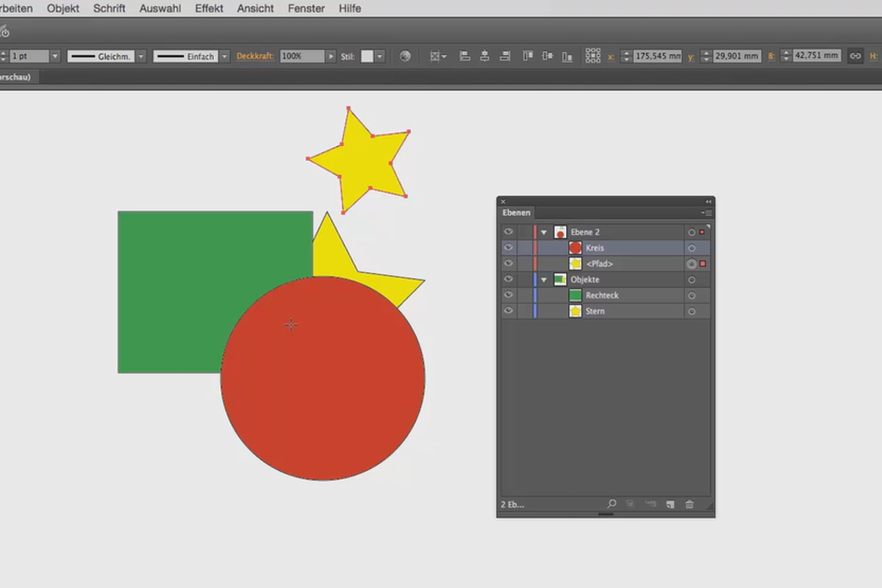Open the Recolor Artwork dialog icon

pyautogui.click(x=405, y=56)
